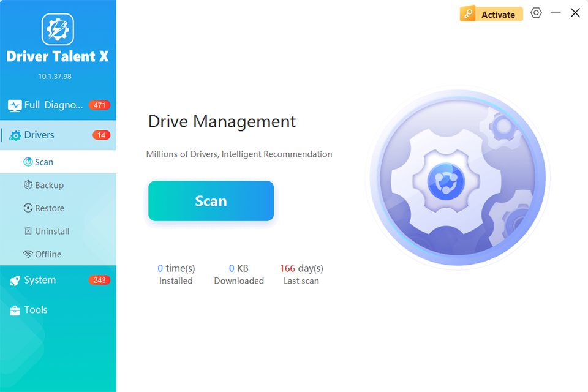Click the 243 badge on System
Viewport: 588px width, 392px height.
click(99, 280)
